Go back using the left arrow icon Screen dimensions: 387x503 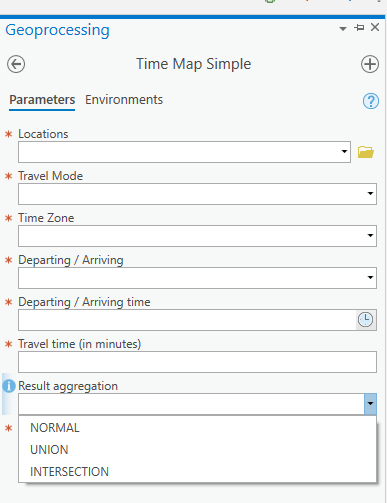click(x=16, y=64)
